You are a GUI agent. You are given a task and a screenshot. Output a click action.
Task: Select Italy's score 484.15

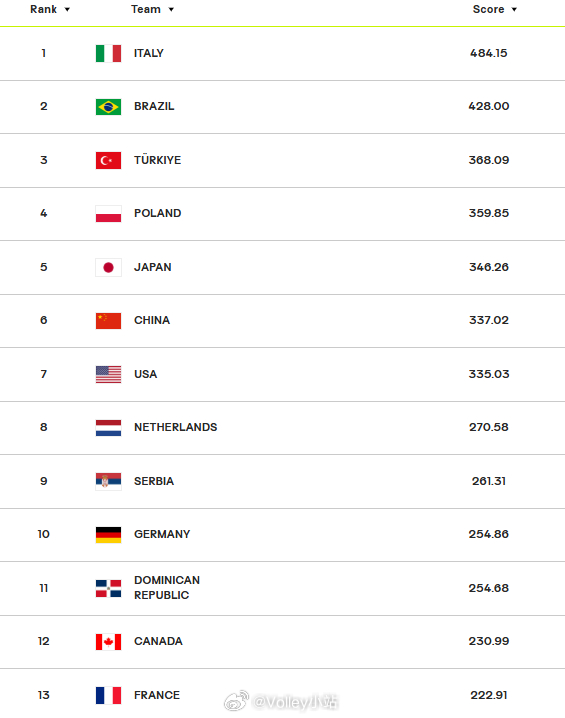489,53
